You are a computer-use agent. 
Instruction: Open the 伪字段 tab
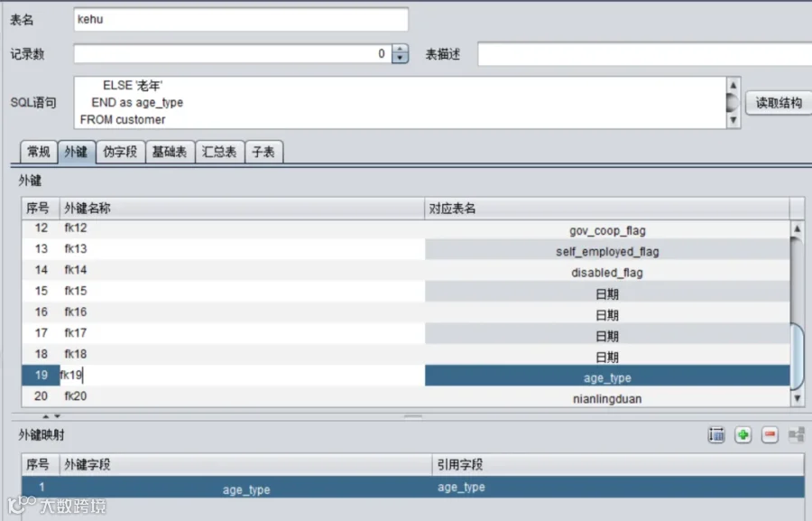120,152
